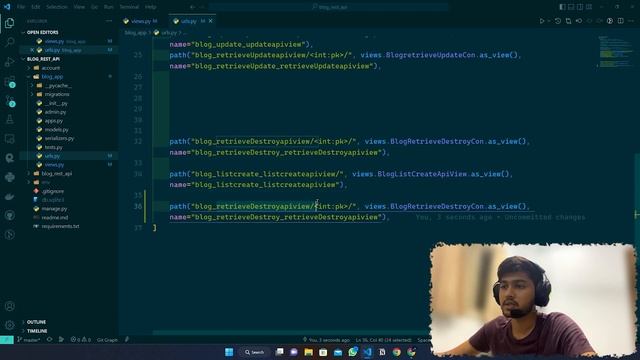Viewport: 640px width, 360px height.
Task: Click the taskbar Search box
Action: pos(254,352)
